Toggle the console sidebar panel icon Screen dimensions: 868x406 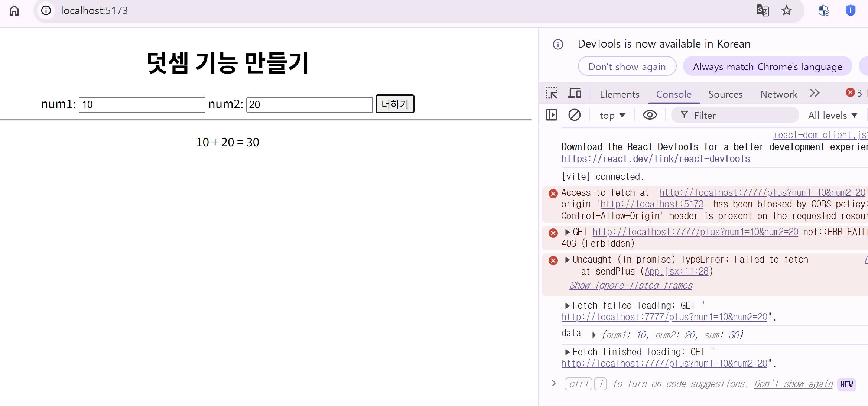click(552, 115)
